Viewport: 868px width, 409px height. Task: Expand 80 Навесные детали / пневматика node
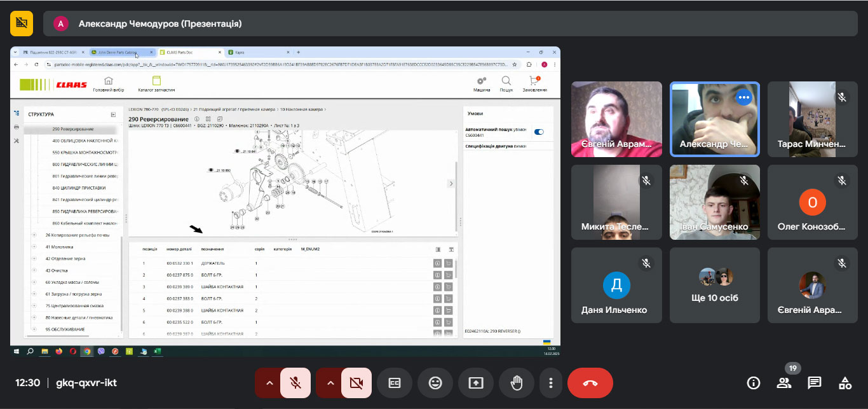(34, 317)
